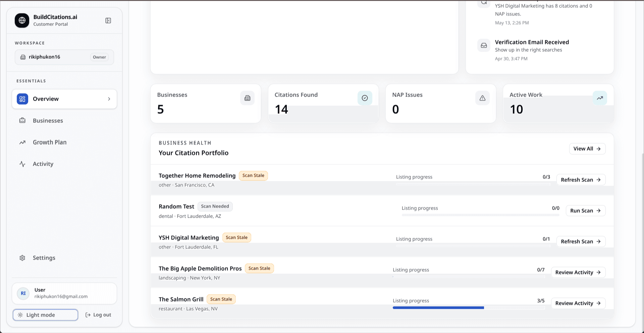644x333 pixels.
Task: Click Together Home Remodeling business name
Action: tap(197, 176)
